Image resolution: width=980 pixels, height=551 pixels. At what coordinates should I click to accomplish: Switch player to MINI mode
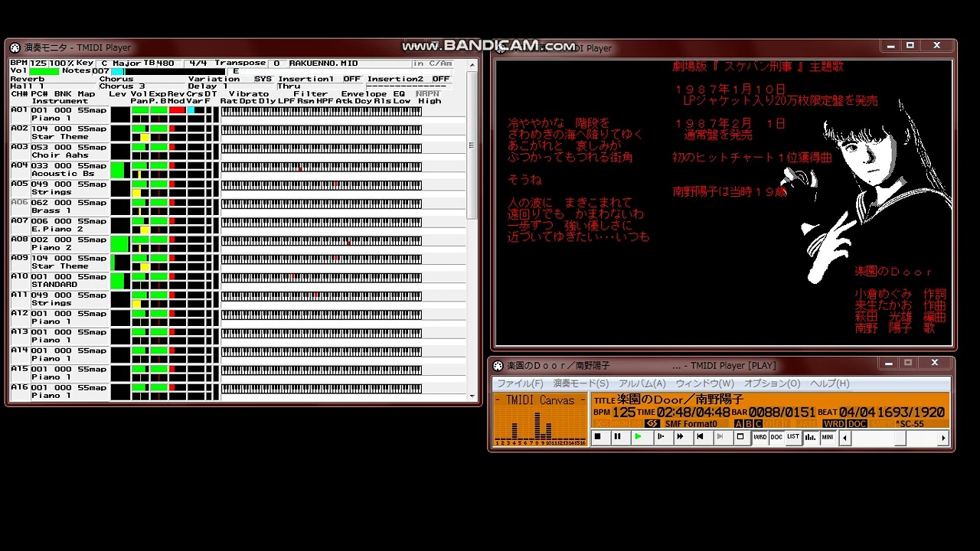pos(828,436)
